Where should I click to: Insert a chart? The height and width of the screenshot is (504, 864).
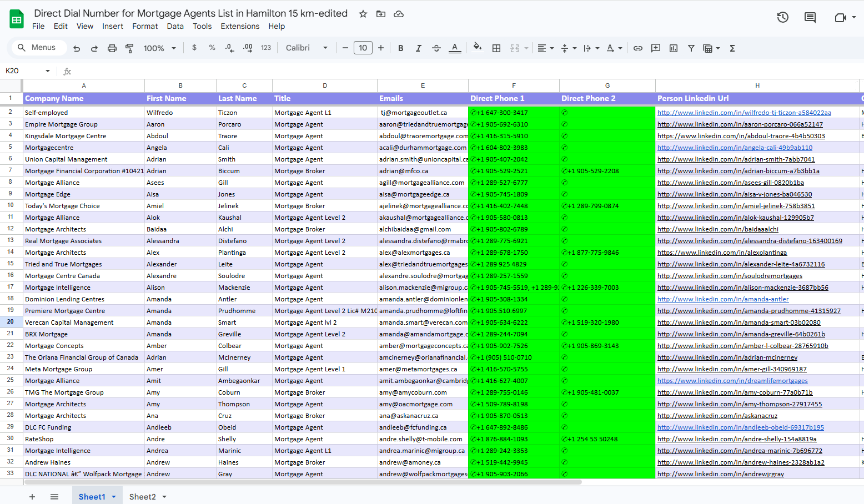tap(674, 48)
